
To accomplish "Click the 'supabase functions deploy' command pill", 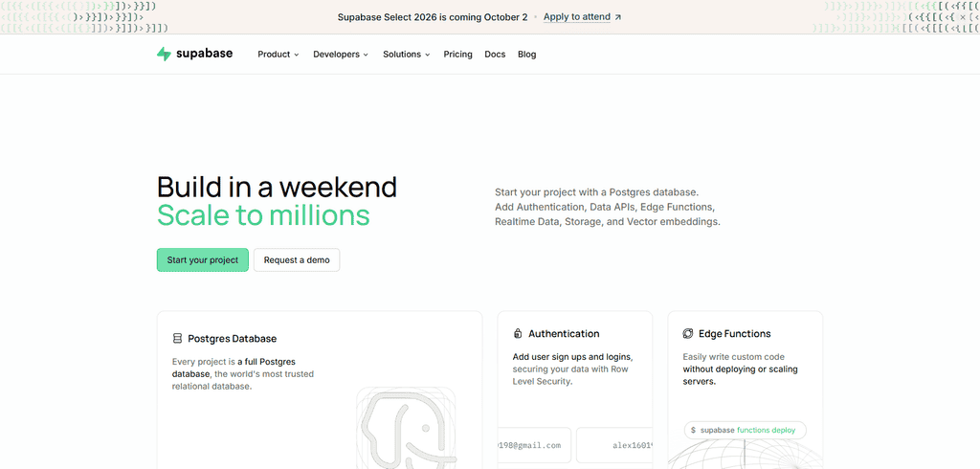I will [x=745, y=430].
